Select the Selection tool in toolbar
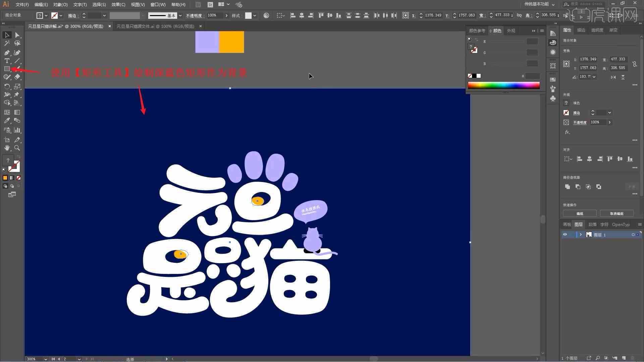Screen dimensions: 644x362 click(x=6, y=35)
